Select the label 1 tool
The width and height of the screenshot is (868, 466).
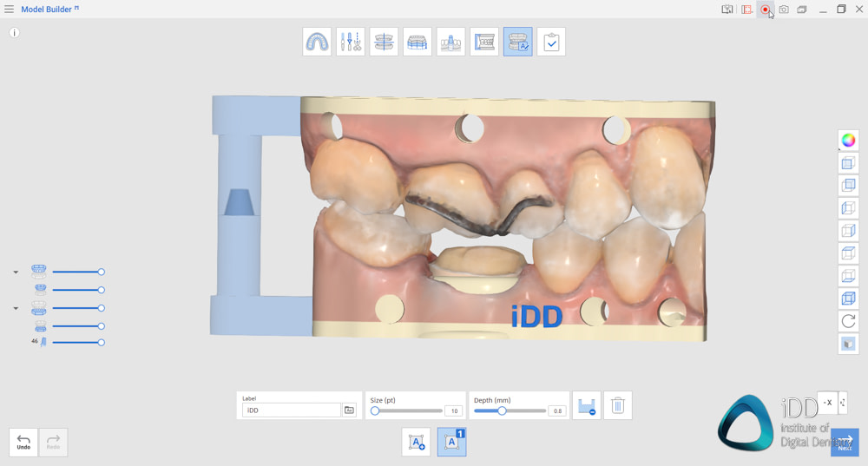pos(451,443)
